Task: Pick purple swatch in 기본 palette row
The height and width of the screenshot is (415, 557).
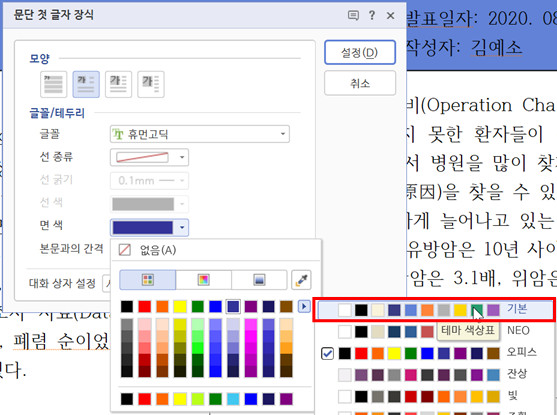Action: click(x=493, y=310)
